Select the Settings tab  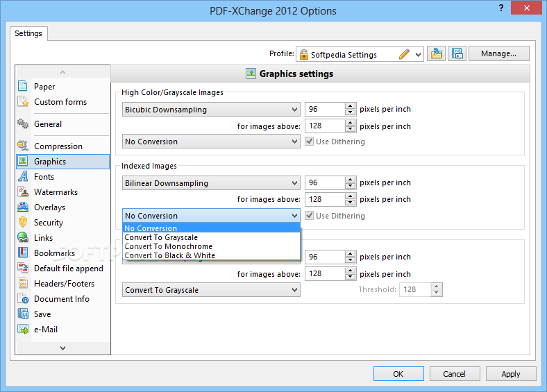28,33
